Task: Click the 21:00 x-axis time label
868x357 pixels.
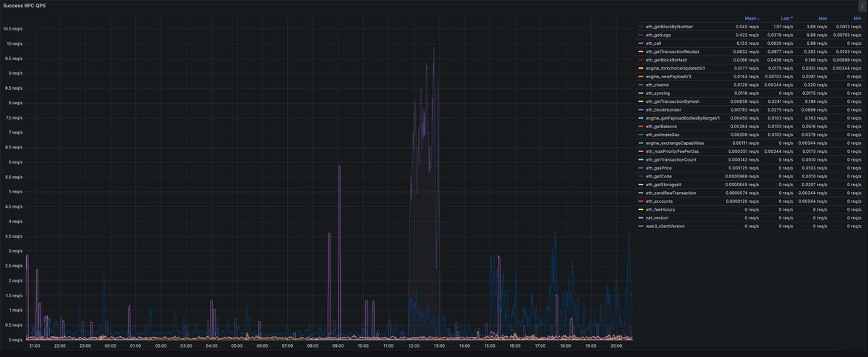Action: click(34, 345)
